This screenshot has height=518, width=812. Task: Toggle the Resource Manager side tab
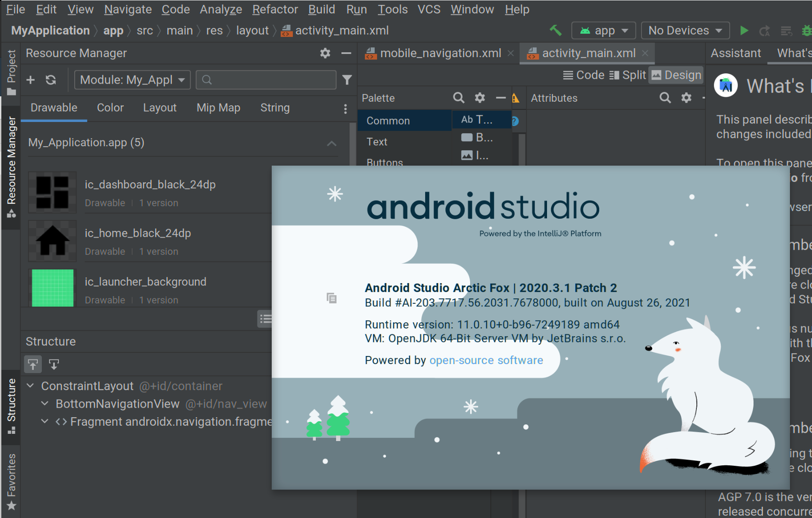(11, 167)
